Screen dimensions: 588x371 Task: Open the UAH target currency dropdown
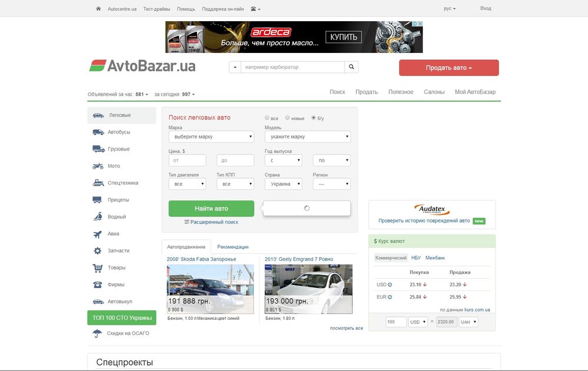[469, 322]
